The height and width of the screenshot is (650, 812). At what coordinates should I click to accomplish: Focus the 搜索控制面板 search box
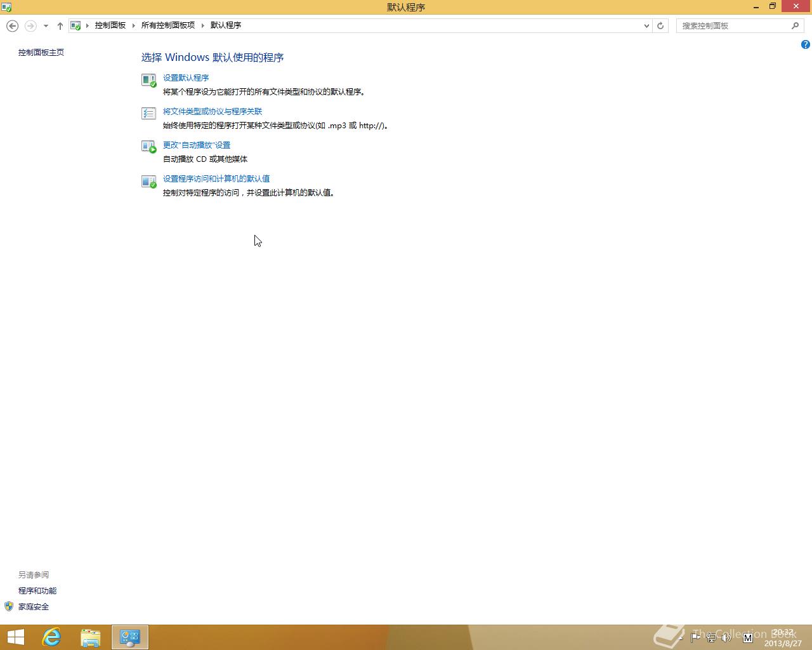pos(740,25)
